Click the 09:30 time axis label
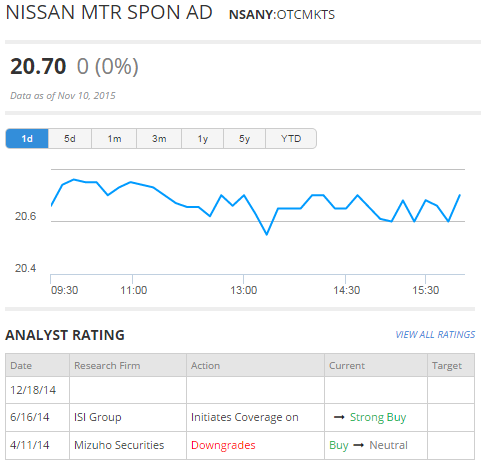The width and height of the screenshot is (481, 465). 64,290
